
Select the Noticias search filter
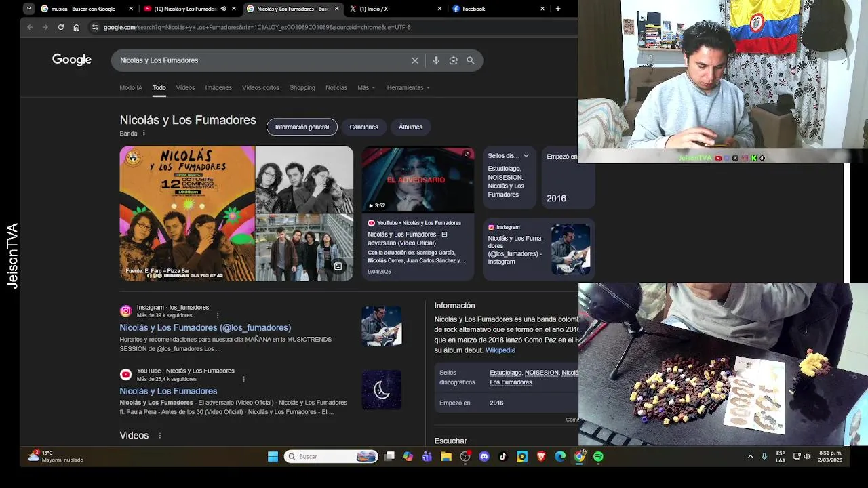[336, 87]
